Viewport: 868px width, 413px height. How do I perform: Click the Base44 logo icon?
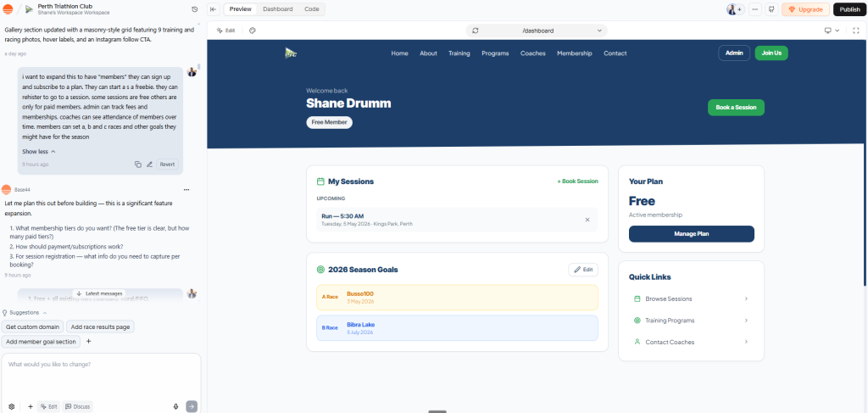8,8
